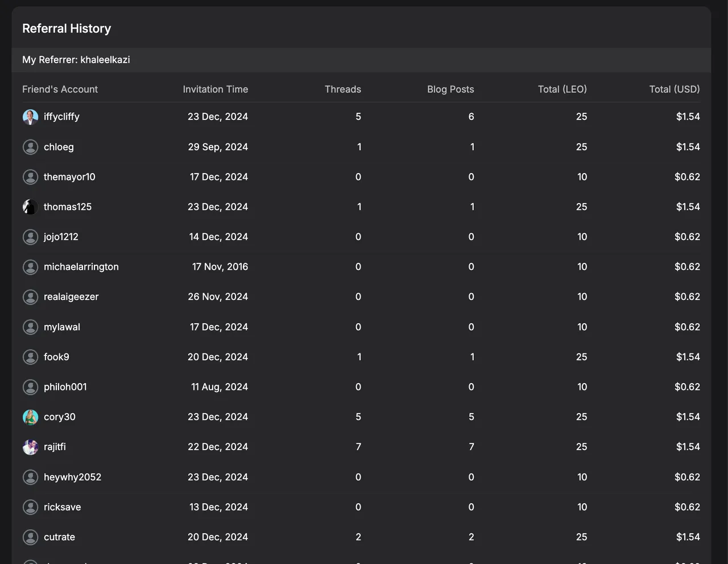Click the Total (LEO) column header
Image resolution: width=728 pixels, height=564 pixels.
pos(562,89)
